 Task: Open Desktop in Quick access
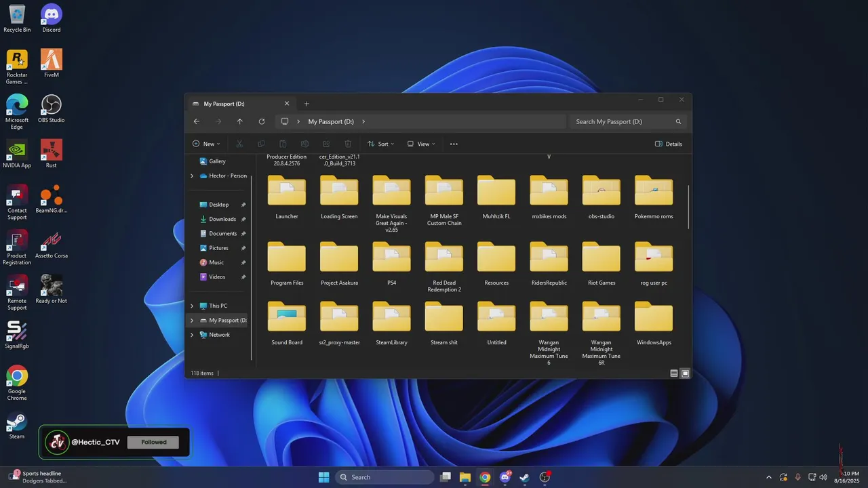[218, 205]
